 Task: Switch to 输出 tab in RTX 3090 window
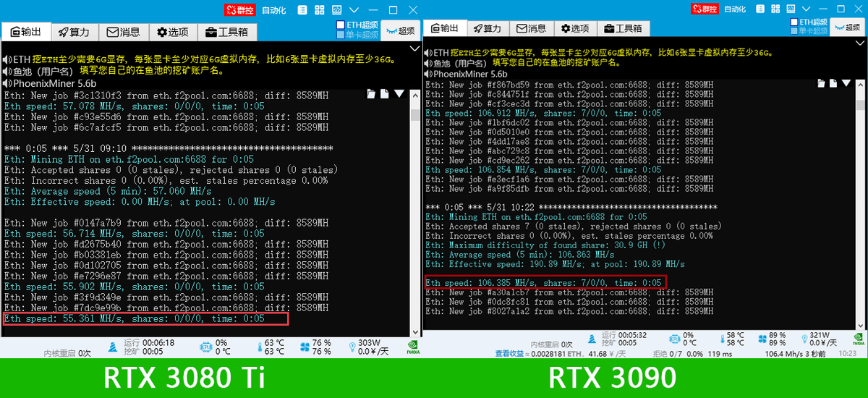[445, 28]
